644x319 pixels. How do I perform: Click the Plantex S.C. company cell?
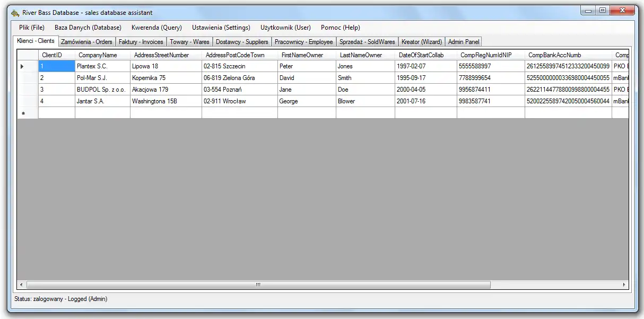coord(102,66)
